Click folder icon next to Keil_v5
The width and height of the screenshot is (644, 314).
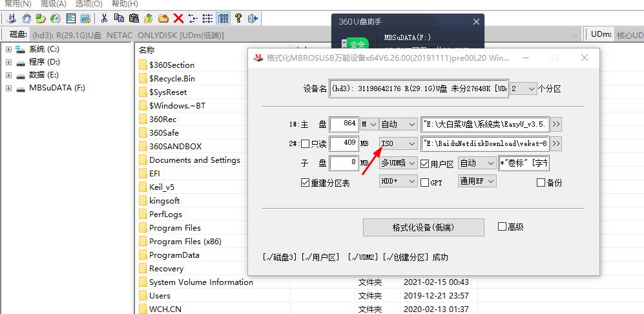click(x=143, y=187)
